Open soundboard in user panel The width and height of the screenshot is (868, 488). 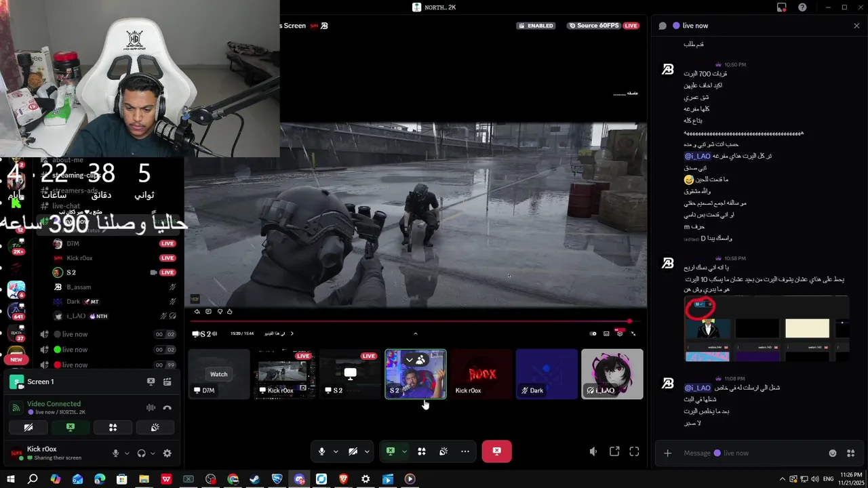(155, 428)
